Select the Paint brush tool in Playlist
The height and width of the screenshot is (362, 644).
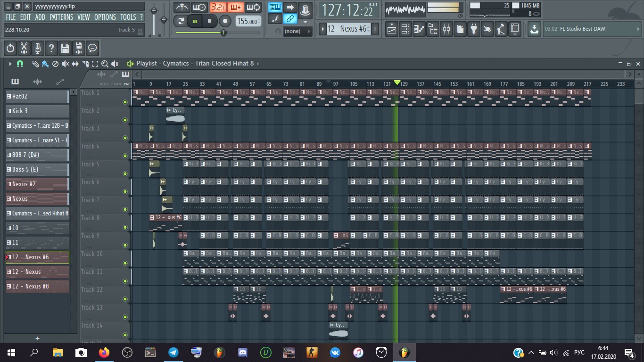pos(45,64)
